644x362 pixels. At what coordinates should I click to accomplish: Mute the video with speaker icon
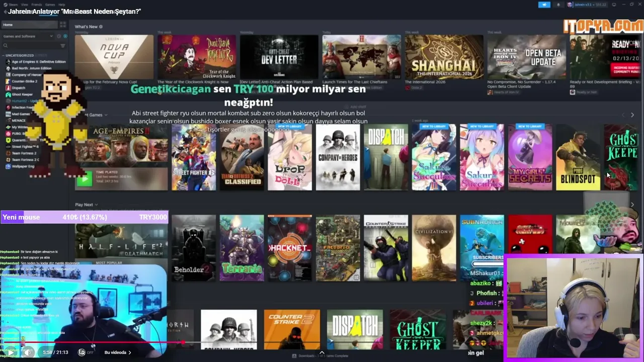[x=28, y=352]
